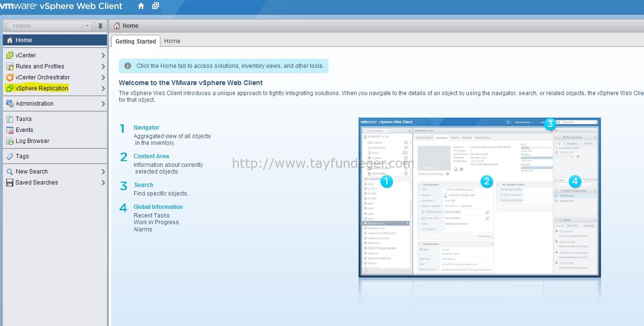Click the Administration gears icon

[x=10, y=104]
